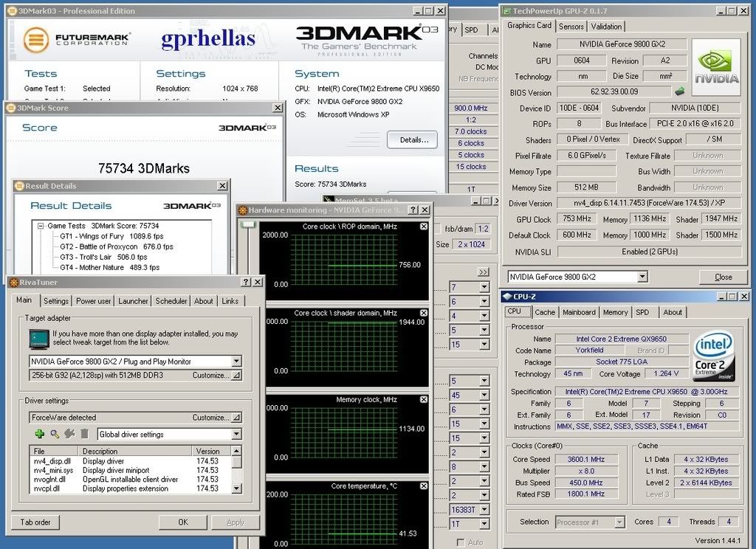Click GPU-Z BIOS save chip icon

(x=680, y=91)
